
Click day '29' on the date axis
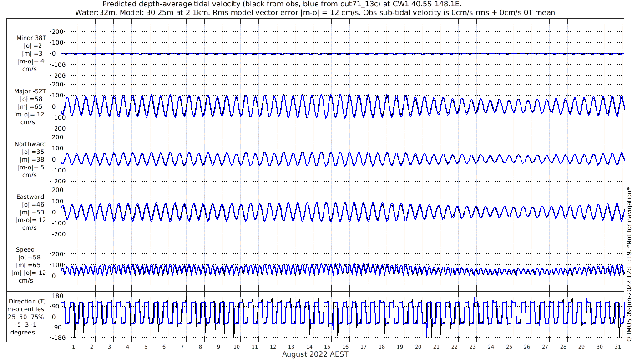(581, 347)
